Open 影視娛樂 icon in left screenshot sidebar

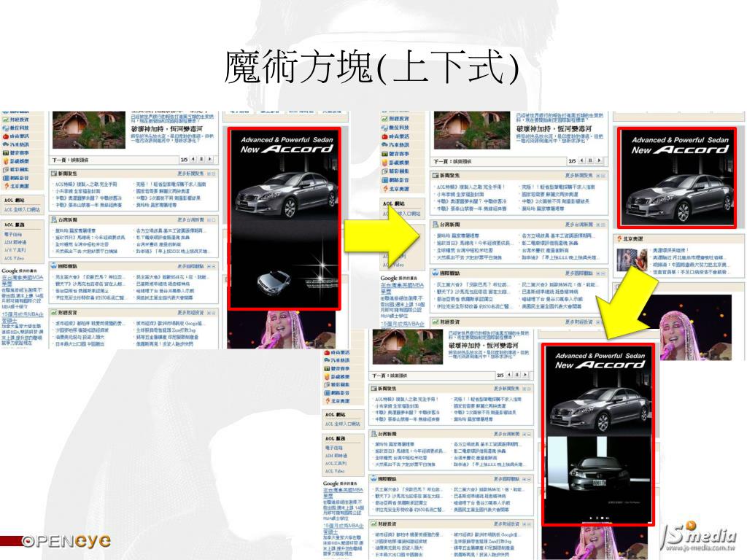(x=5, y=161)
